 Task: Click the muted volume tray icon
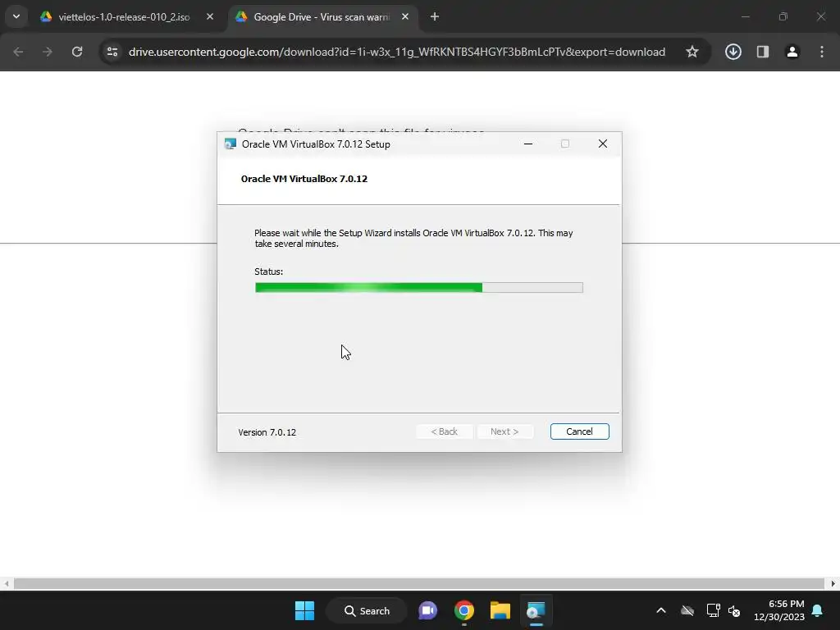(x=734, y=610)
